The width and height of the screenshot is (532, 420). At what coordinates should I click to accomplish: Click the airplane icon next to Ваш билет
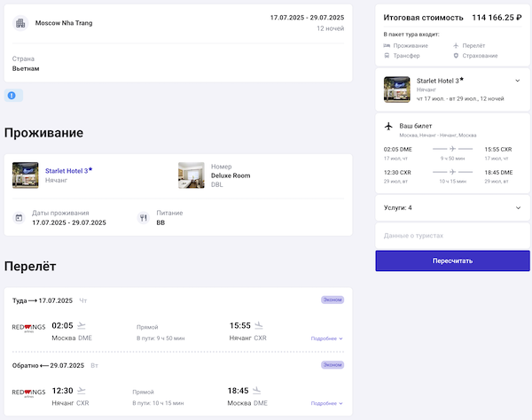click(x=388, y=125)
